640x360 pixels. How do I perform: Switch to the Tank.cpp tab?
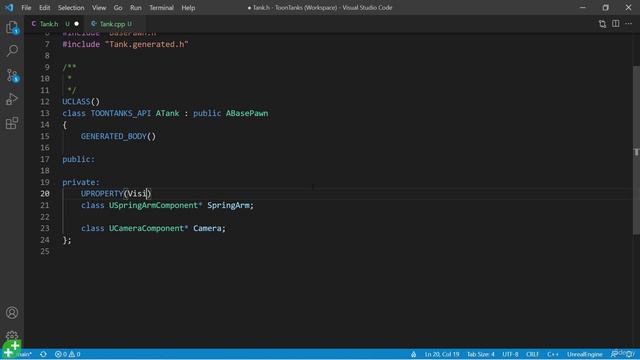pos(112,24)
